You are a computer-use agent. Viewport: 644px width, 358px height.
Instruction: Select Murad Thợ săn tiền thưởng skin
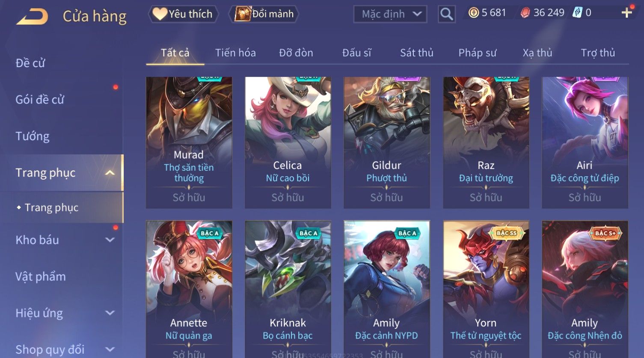coord(189,143)
